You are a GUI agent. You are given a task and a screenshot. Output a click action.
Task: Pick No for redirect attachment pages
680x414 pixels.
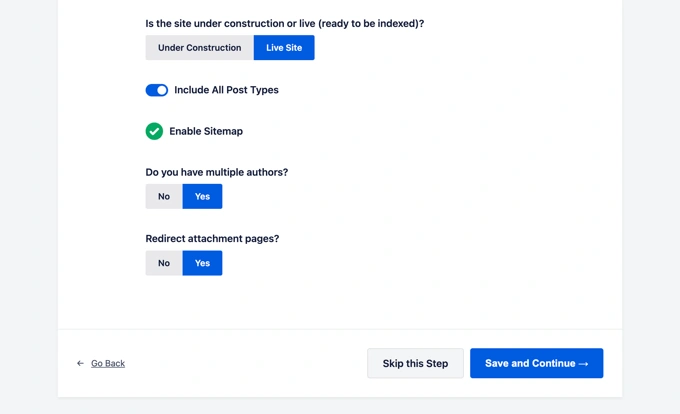point(164,263)
